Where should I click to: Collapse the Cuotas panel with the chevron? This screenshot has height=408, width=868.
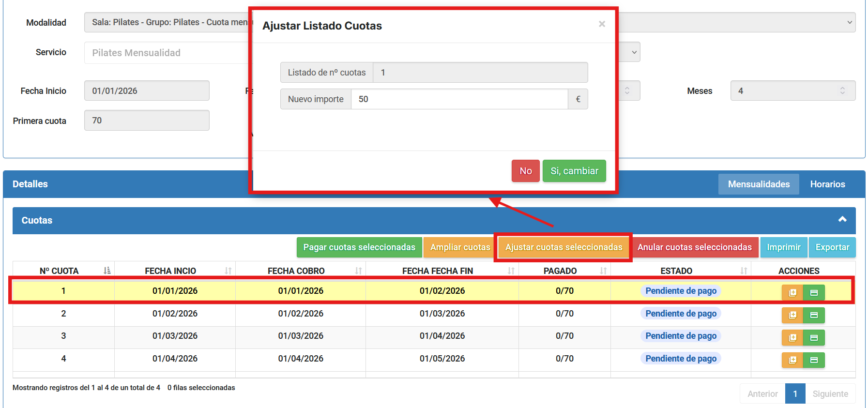(842, 219)
